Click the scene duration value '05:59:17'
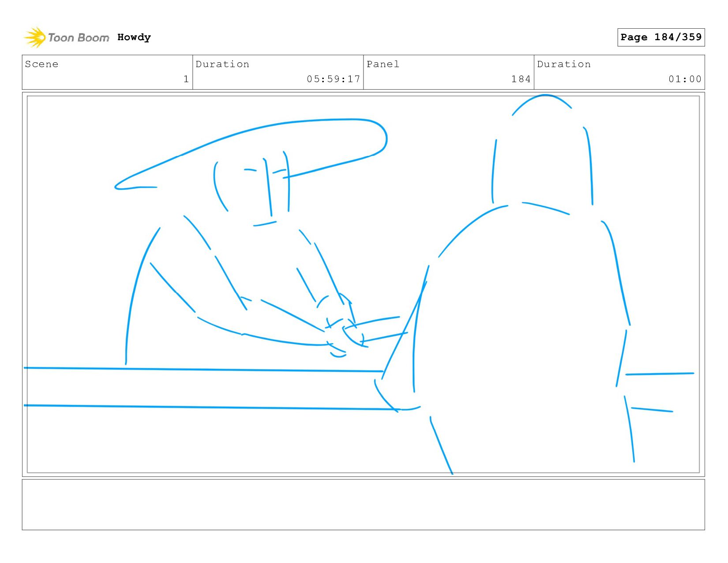 pyautogui.click(x=334, y=79)
